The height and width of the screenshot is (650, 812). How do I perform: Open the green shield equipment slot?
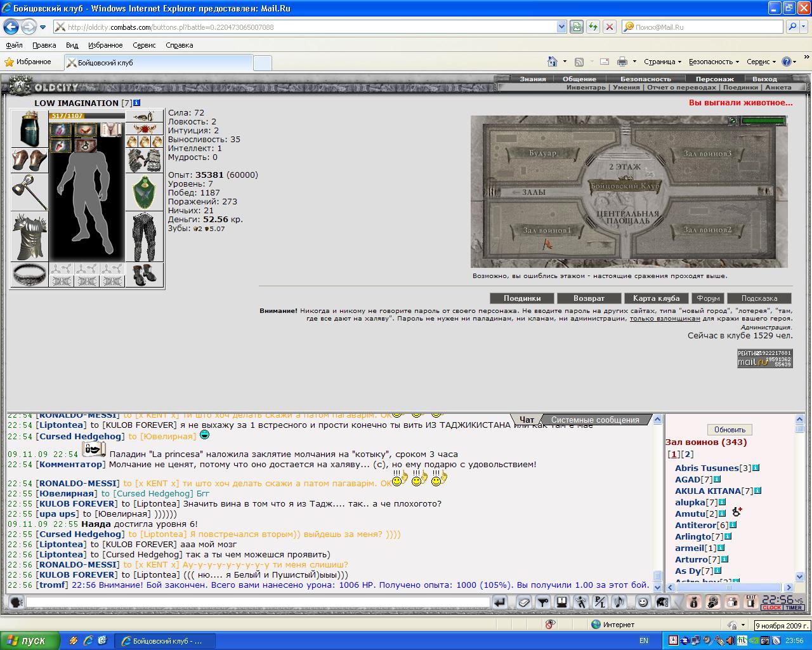[145, 192]
